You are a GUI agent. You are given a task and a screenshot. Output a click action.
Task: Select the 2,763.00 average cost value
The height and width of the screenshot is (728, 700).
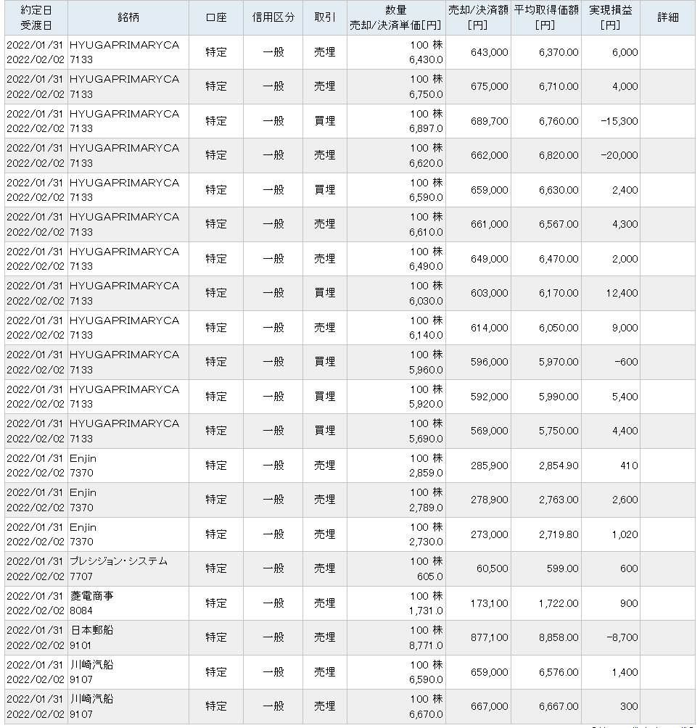[559, 500]
